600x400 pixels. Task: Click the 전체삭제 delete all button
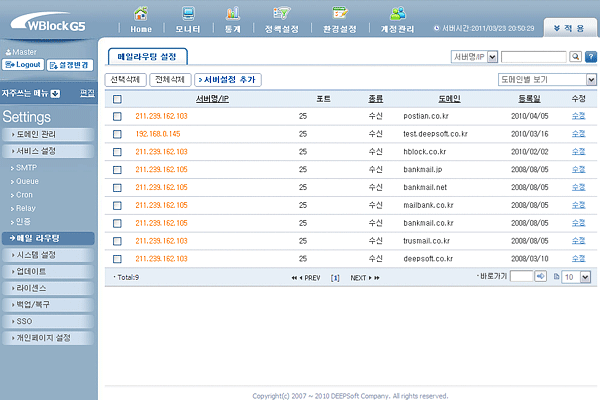[x=170, y=80]
